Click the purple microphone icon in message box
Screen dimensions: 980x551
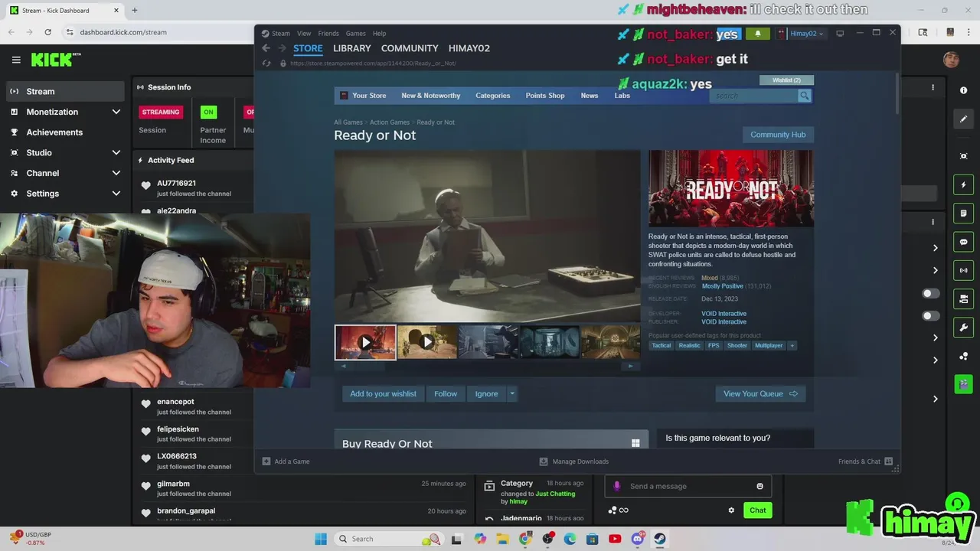click(x=617, y=486)
